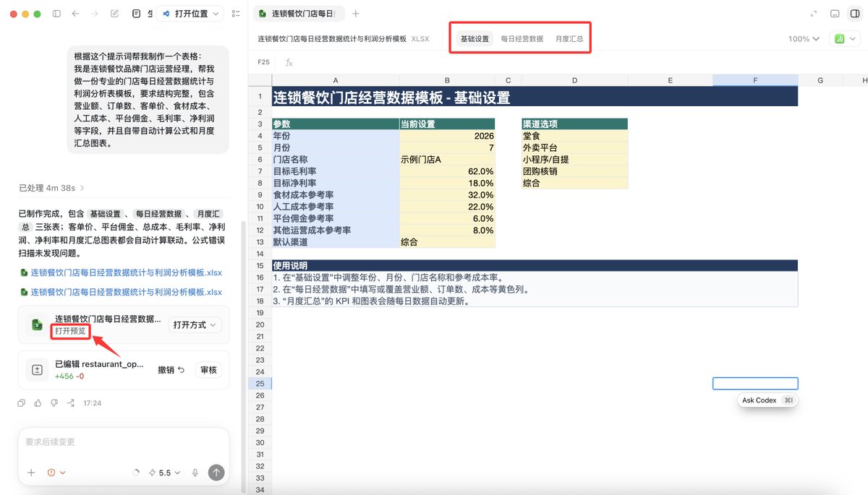Start a new chat with compose icon
Screen dimensions: 868x495
[x=114, y=14]
